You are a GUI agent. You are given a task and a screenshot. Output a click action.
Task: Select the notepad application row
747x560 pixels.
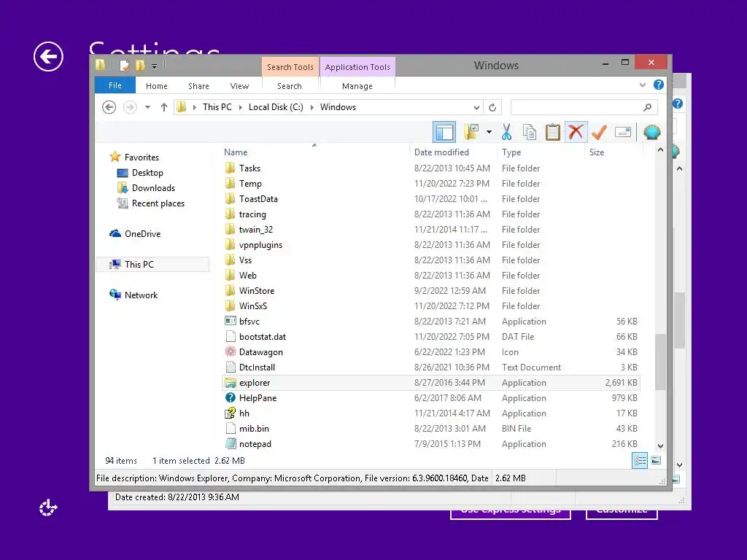pyautogui.click(x=431, y=444)
